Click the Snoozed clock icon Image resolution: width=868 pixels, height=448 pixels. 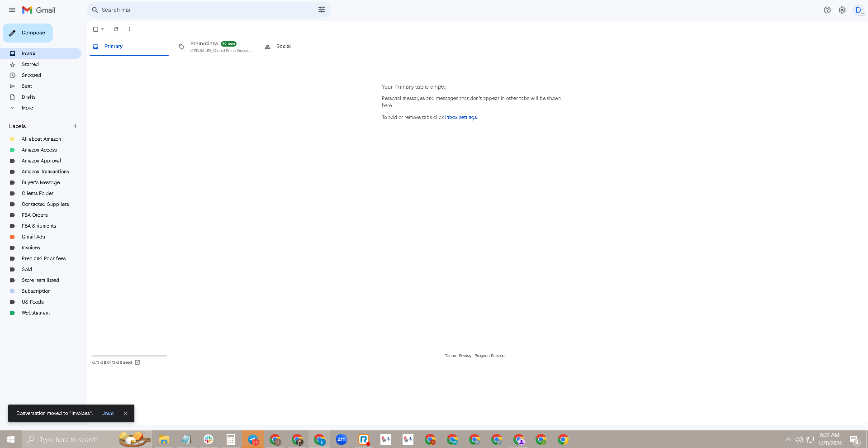[x=13, y=76]
